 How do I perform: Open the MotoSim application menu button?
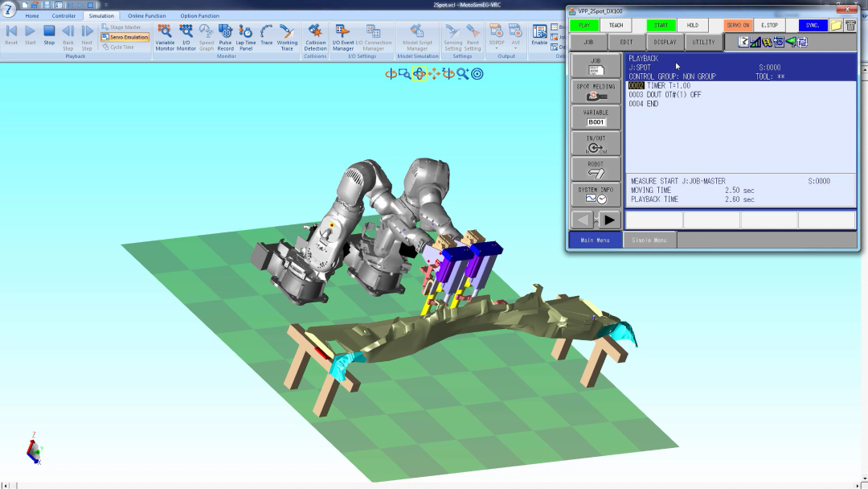[8, 9]
